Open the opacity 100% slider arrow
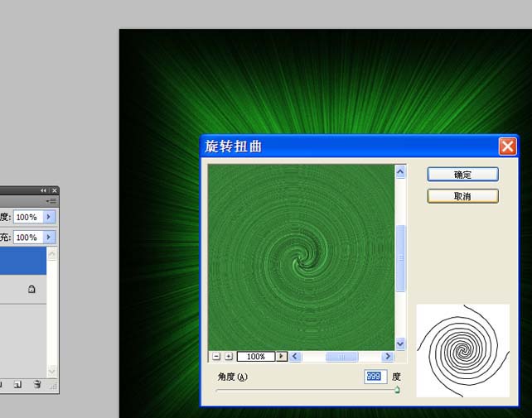 49,217
